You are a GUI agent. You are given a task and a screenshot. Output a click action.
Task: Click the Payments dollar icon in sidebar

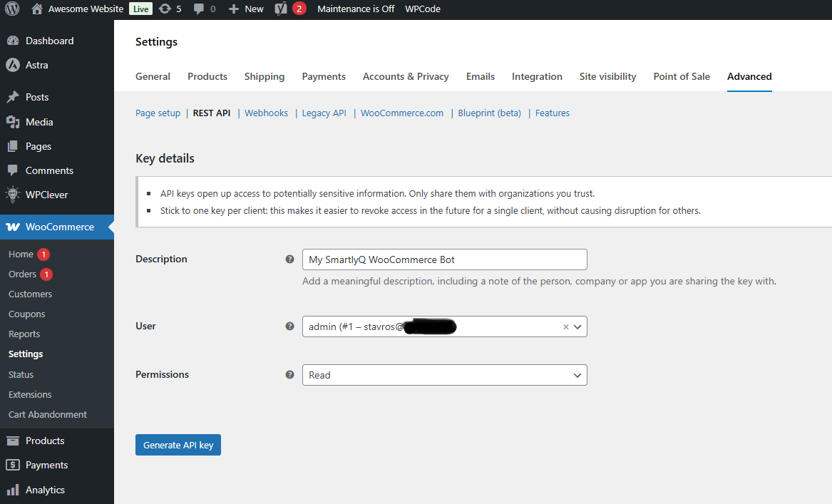click(x=13, y=465)
